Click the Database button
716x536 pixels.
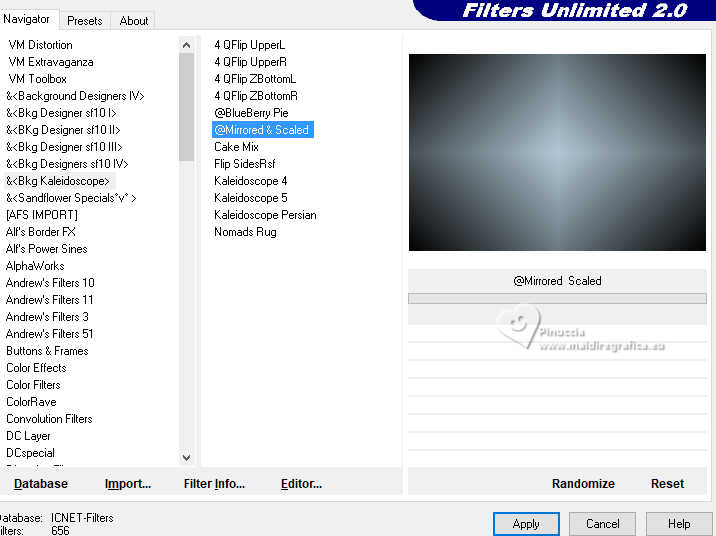pos(41,483)
